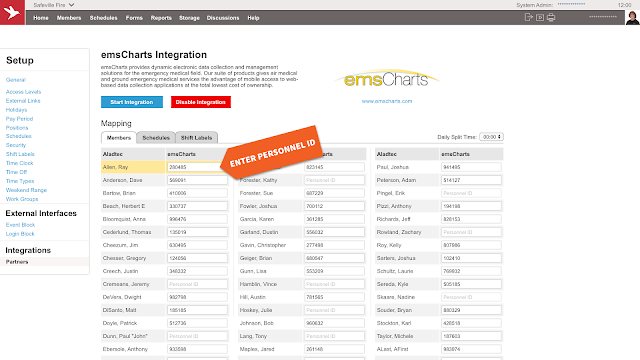Open Security setup link
The height and width of the screenshot is (360, 640).
click(16, 145)
